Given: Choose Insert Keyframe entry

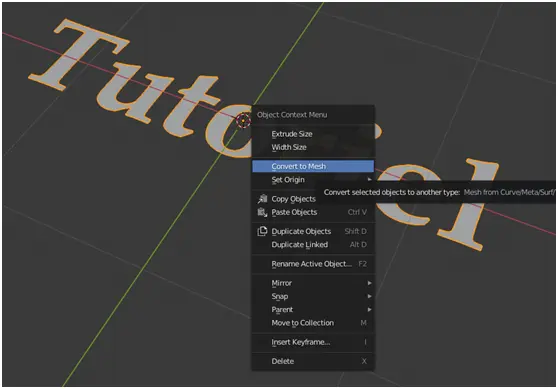Looking at the screenshot, I should pyautogui.click(x=313, y=342).
